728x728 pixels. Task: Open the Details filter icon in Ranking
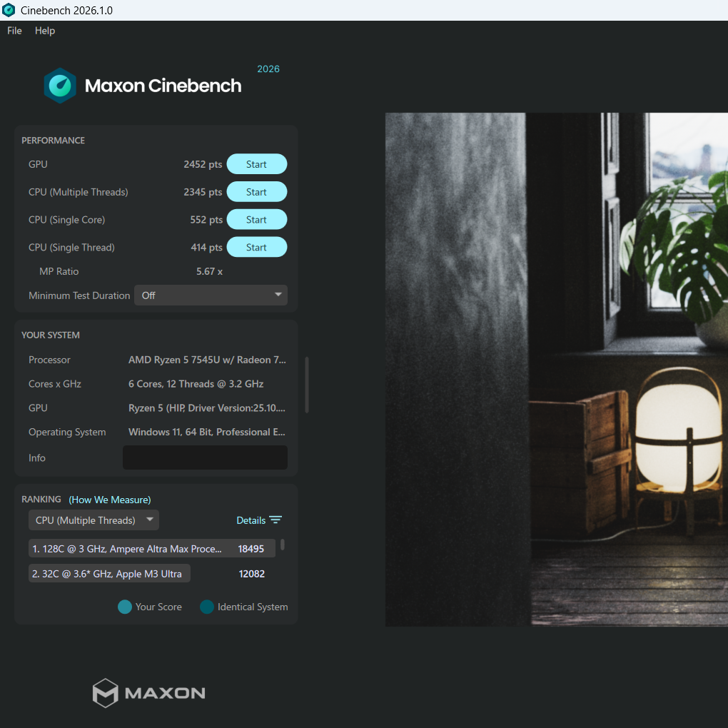(275, 520)
